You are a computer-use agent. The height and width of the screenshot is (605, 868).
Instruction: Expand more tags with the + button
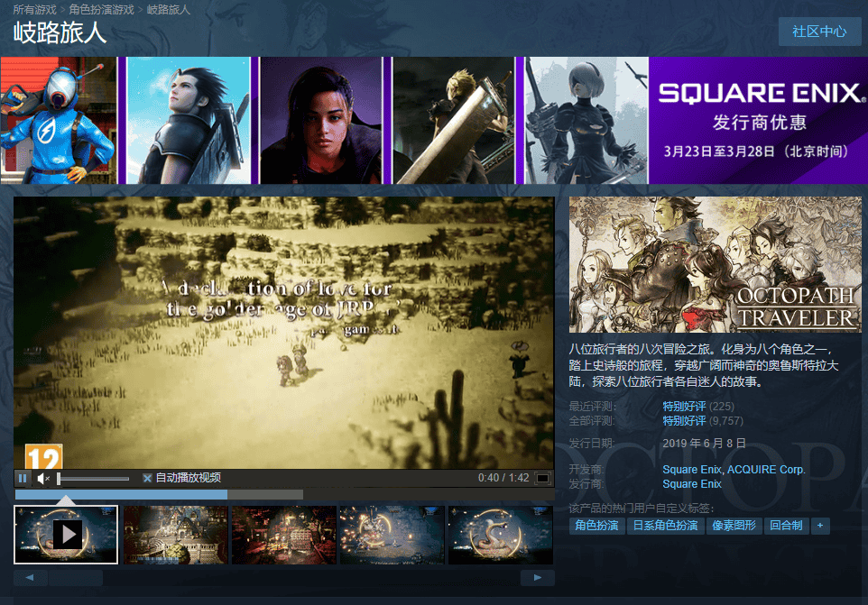point(820,526)
